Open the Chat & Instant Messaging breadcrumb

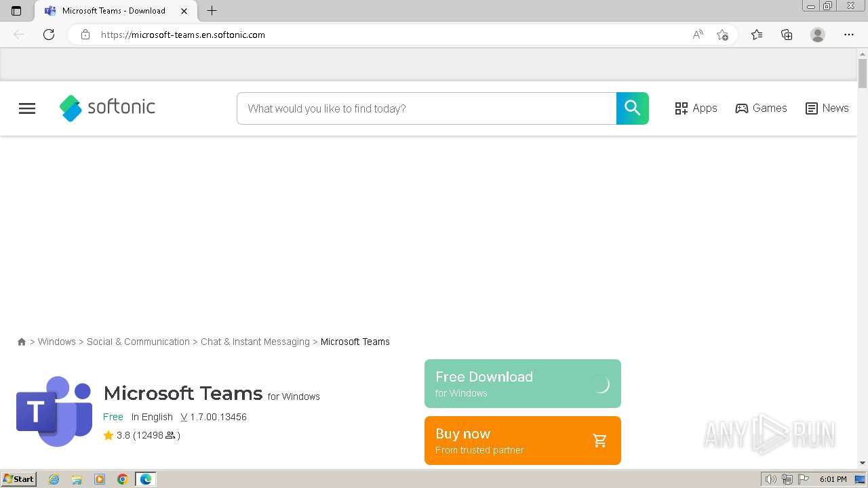pos(255,342)
